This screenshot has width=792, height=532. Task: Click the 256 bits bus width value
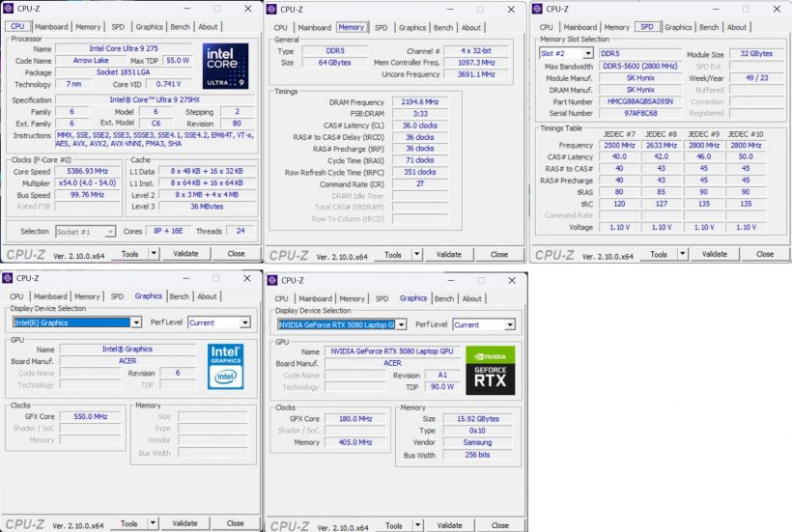pos(478,455)
